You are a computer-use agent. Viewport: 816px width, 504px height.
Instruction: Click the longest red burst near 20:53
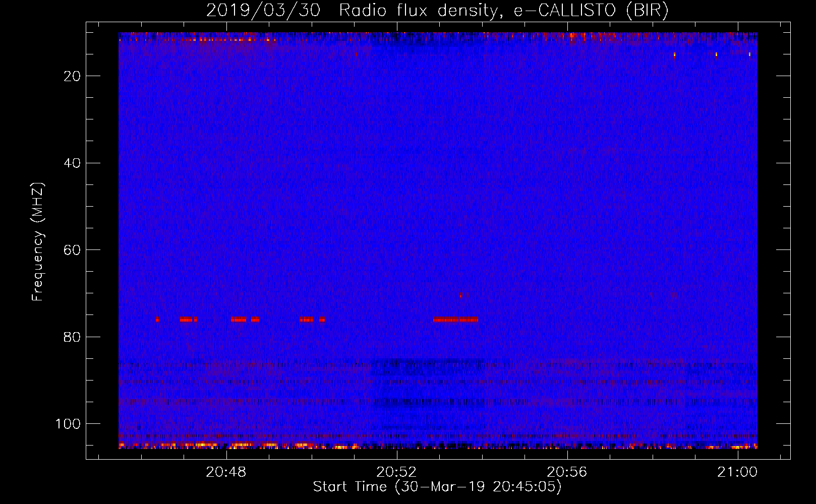(455, 319)
